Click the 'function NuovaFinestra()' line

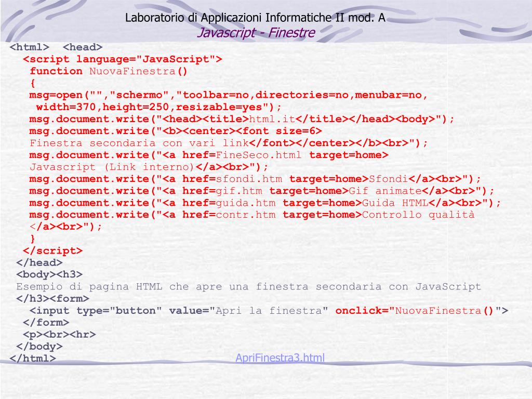108,71
